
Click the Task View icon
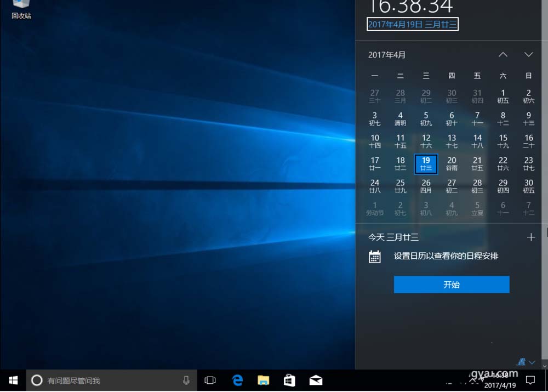[210, 380]
